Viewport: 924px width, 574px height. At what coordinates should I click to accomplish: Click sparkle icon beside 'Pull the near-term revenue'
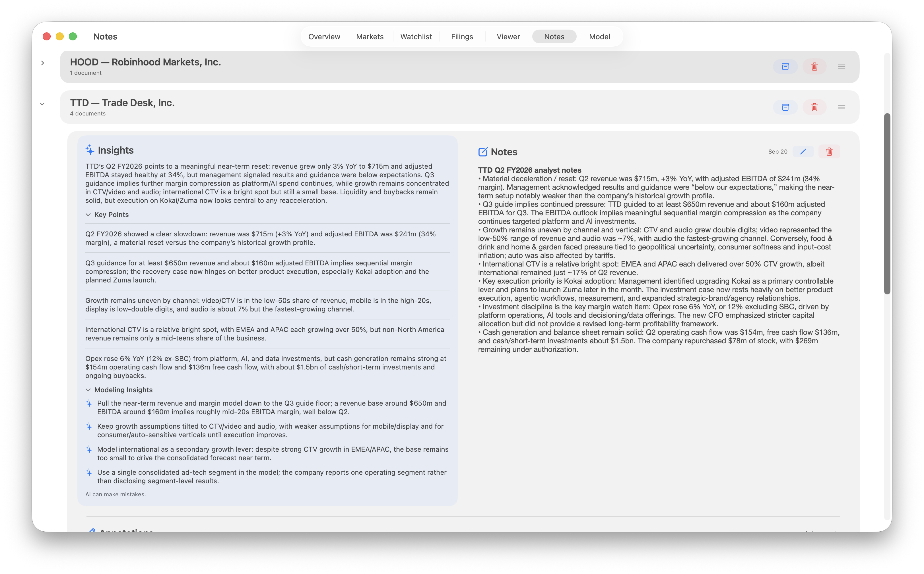[x=89, y=403]
